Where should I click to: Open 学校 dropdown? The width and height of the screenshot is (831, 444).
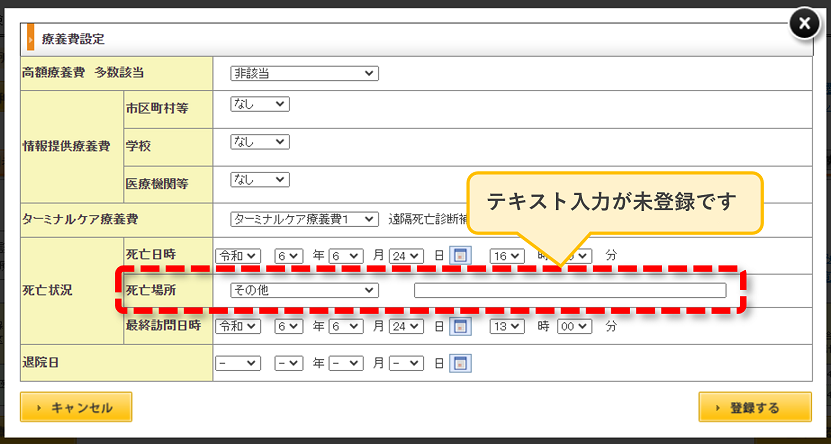[x=260, y=142]
